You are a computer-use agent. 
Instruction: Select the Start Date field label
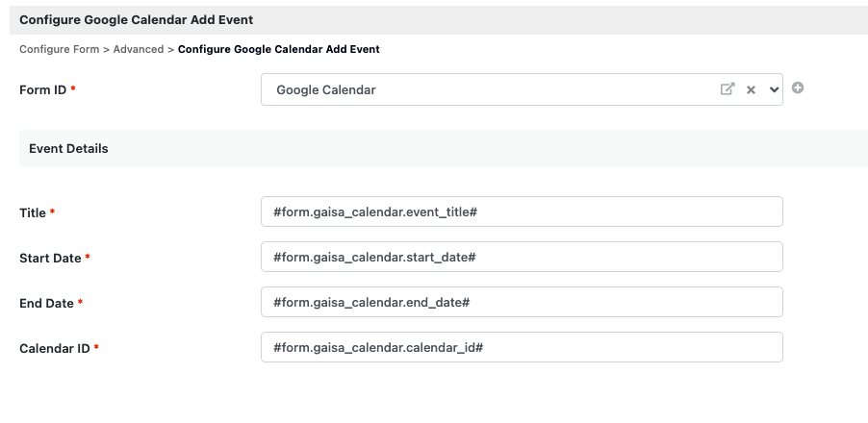(50, 259)
